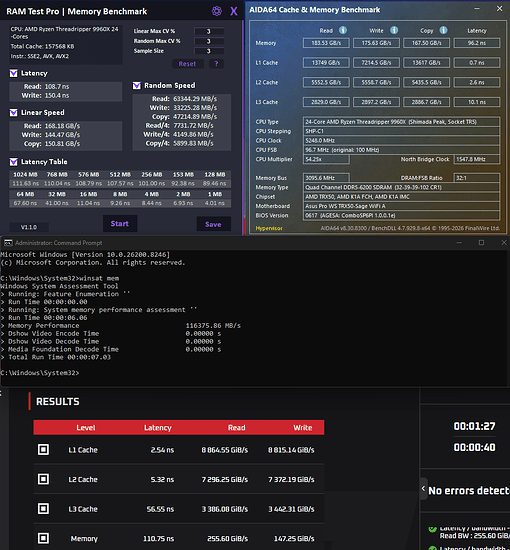Click the Latency Read 108.7 ns value
510x550 pixels.
56,87
